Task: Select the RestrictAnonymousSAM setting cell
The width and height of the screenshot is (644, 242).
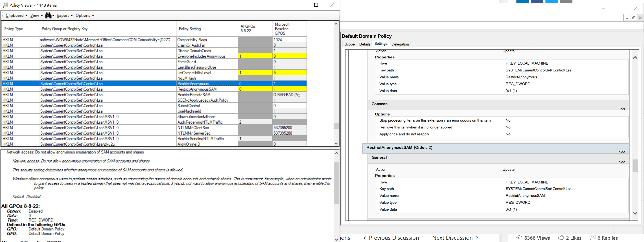Action: pyautogui.click(x=207, y=89)
